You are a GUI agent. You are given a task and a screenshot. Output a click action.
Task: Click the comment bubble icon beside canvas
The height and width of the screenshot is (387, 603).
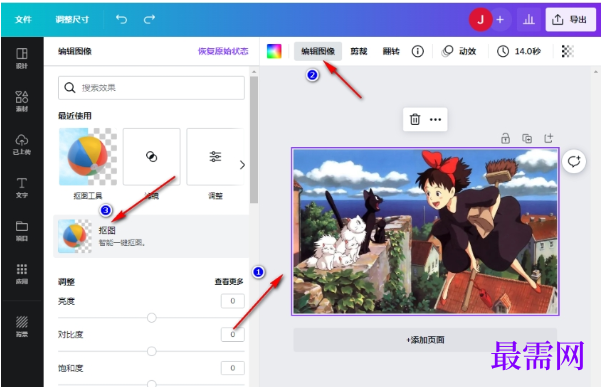574,162
